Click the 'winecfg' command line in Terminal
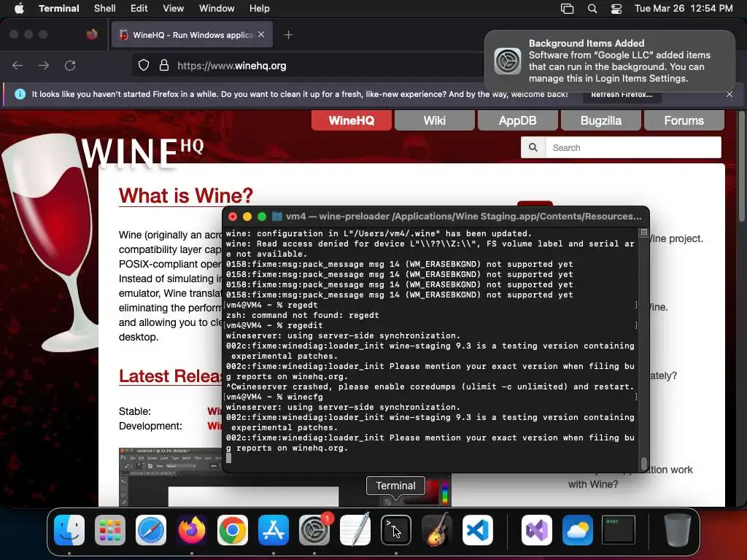 click(274, 397)
